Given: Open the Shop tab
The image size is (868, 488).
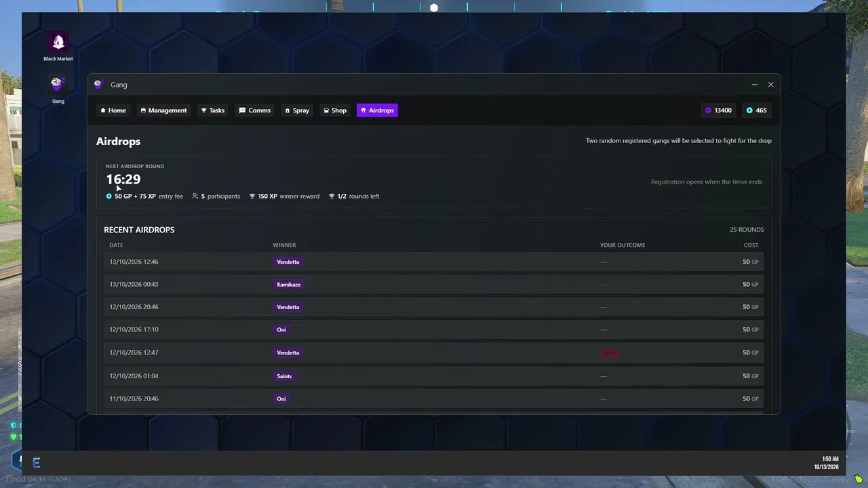Looking at the screenshot, I should tap(335, 110).
